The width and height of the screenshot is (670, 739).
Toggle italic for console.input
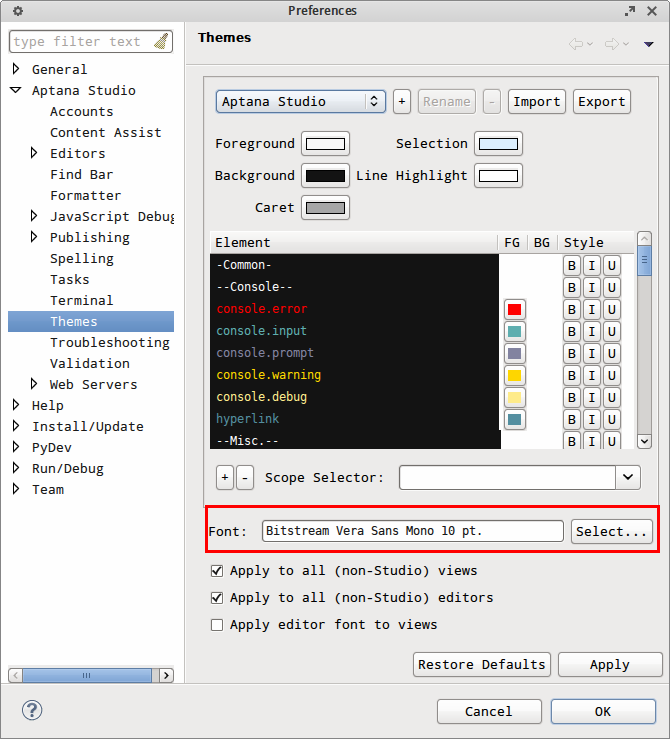tap(592, 332)
